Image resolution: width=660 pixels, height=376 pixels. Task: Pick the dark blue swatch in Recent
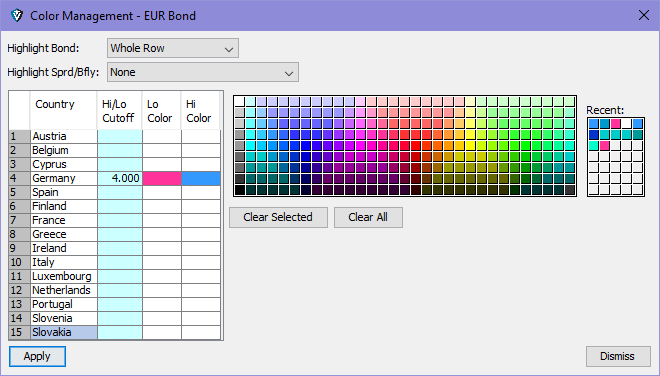(x=593, y=134)
